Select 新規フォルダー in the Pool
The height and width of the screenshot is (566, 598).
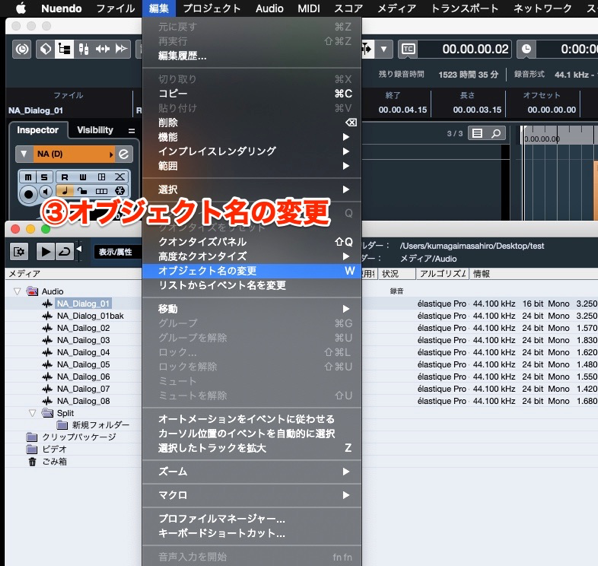click(101, 425)
